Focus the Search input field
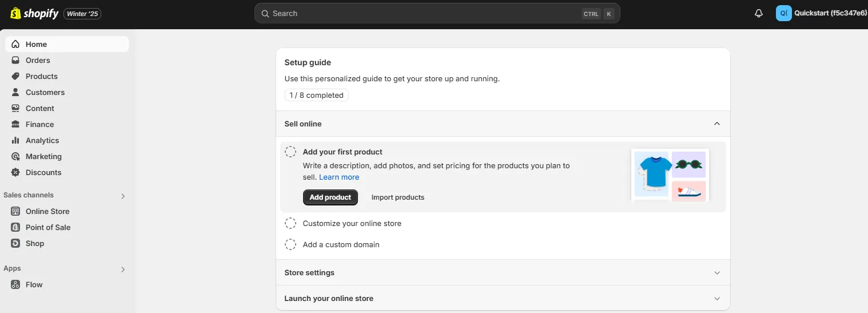The image size is (868, 313). (x=437, y=13)
